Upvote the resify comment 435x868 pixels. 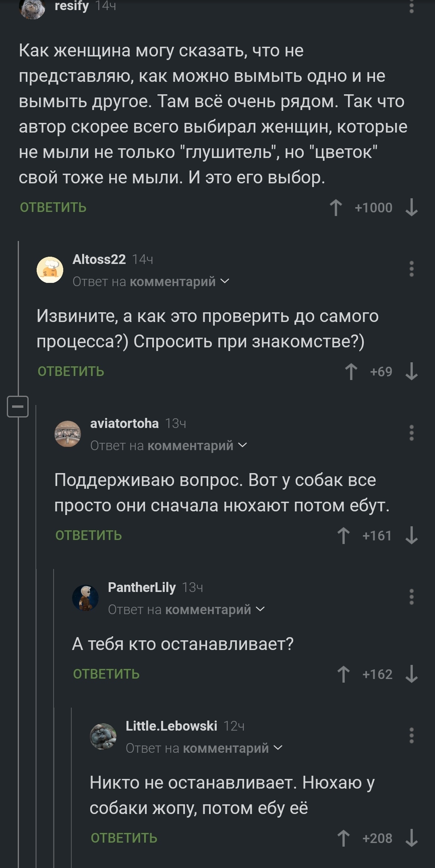coord(336,208)
